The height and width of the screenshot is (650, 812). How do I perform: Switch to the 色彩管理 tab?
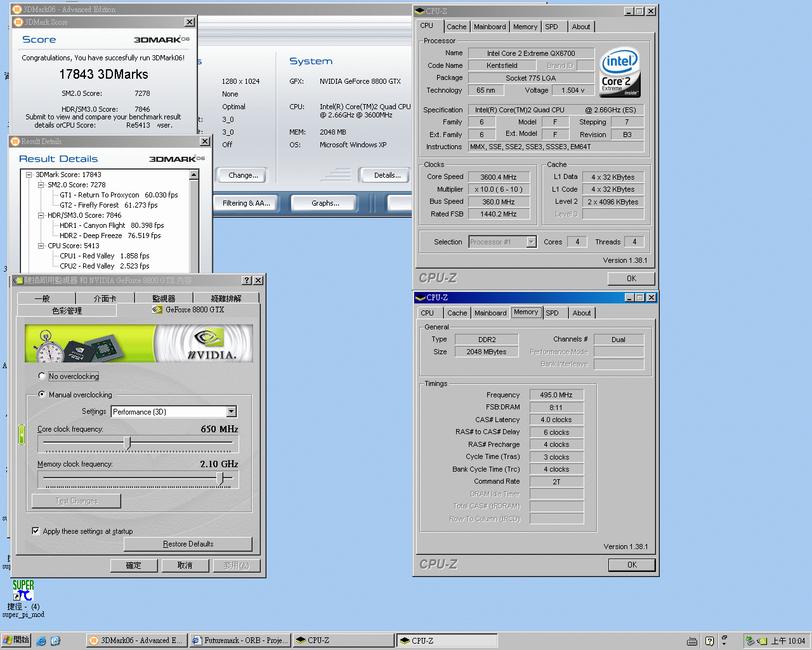[67, 310]
